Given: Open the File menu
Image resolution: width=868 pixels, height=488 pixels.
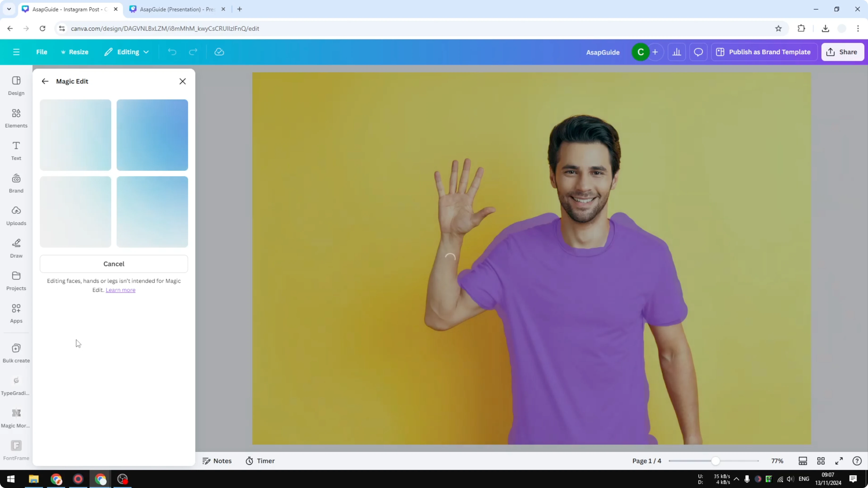Looking at the screenshot, I should coord(42,52).
